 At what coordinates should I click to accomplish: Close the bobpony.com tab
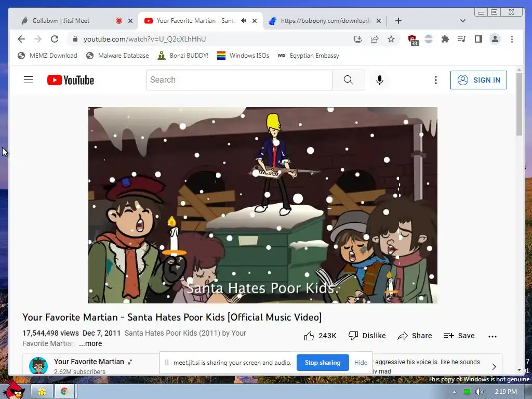tap(379, 21)
